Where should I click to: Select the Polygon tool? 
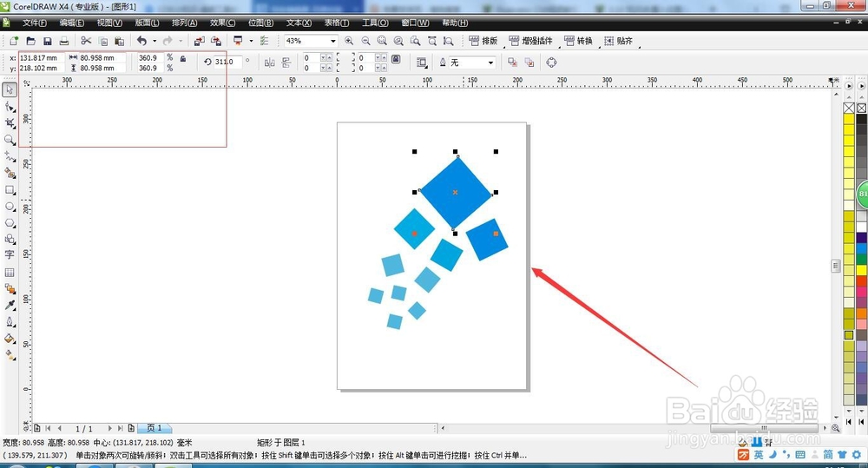[x=10, y=222]
